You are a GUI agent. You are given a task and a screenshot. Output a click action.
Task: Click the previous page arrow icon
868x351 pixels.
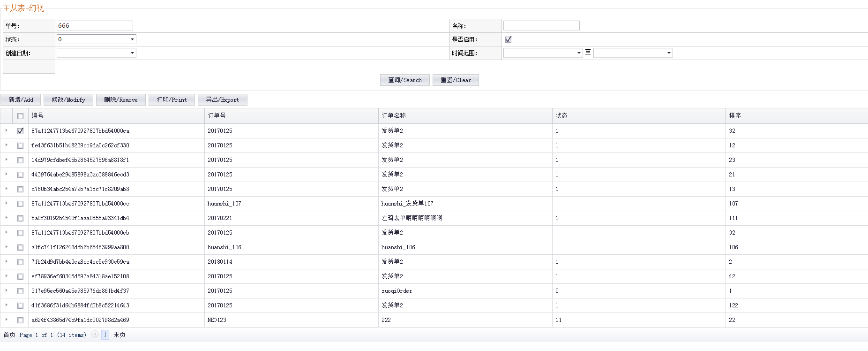coord(95,335)
